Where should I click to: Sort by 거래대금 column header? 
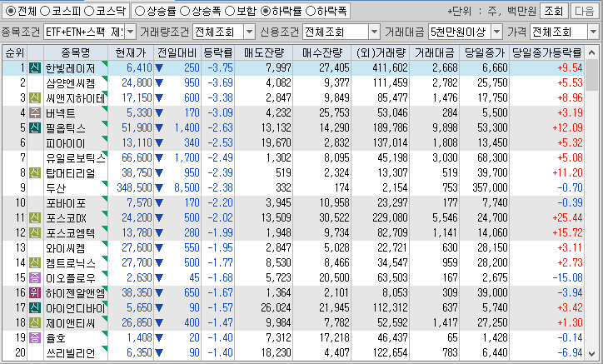pos(435,52)
